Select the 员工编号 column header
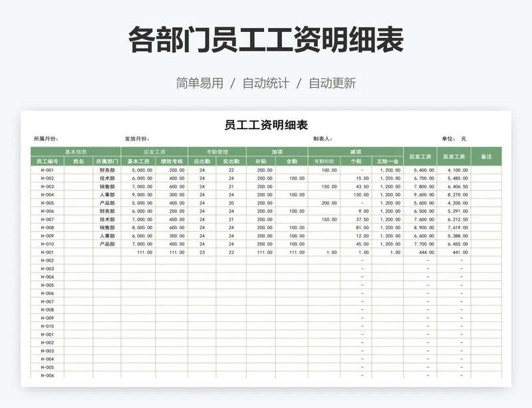 (x=47, y=161)
